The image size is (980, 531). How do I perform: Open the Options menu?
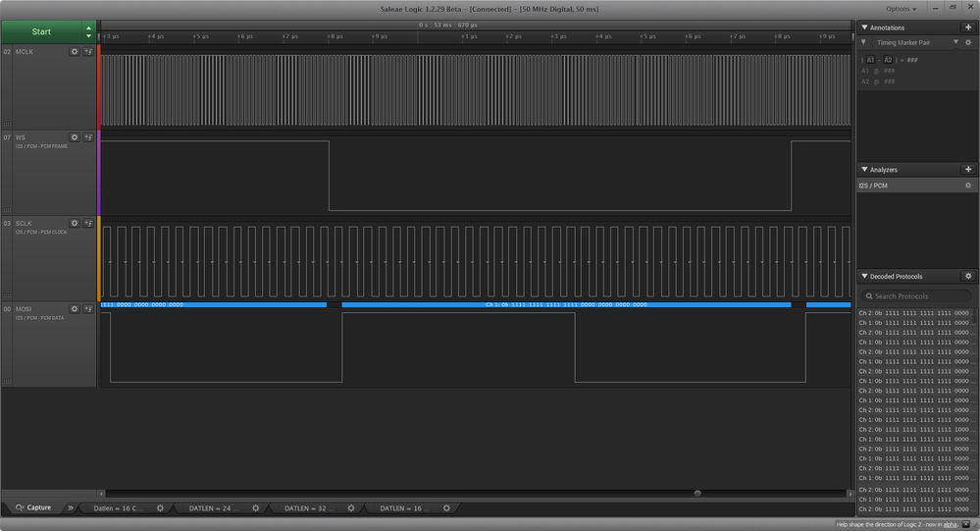point(901,9)
